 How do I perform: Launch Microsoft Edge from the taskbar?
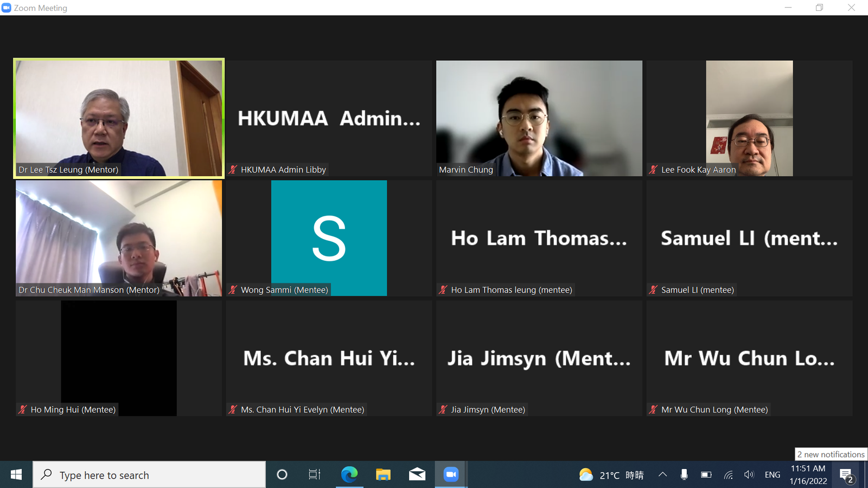coord(349,475)
